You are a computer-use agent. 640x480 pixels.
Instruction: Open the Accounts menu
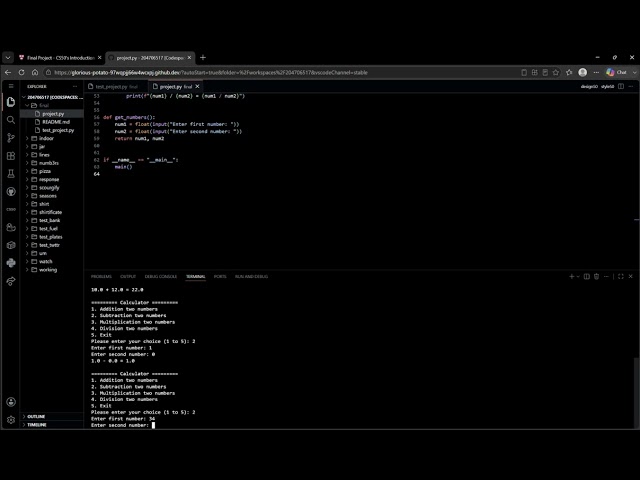coord(11,402)
